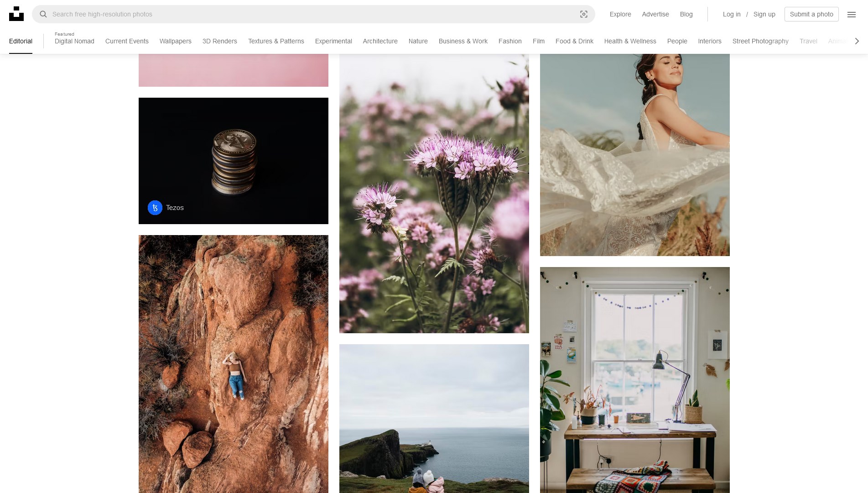
Task: Open Business & Work topic
Action: tap(463, 41)
